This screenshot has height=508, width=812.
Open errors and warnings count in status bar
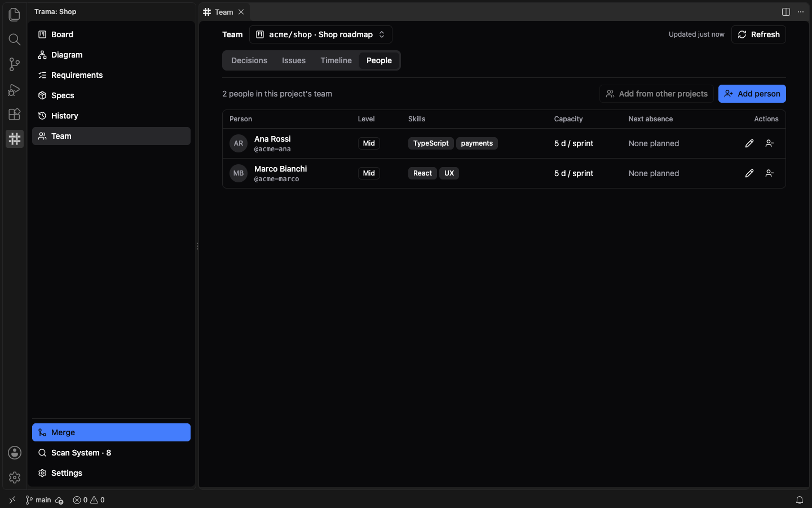pos(89,500)
